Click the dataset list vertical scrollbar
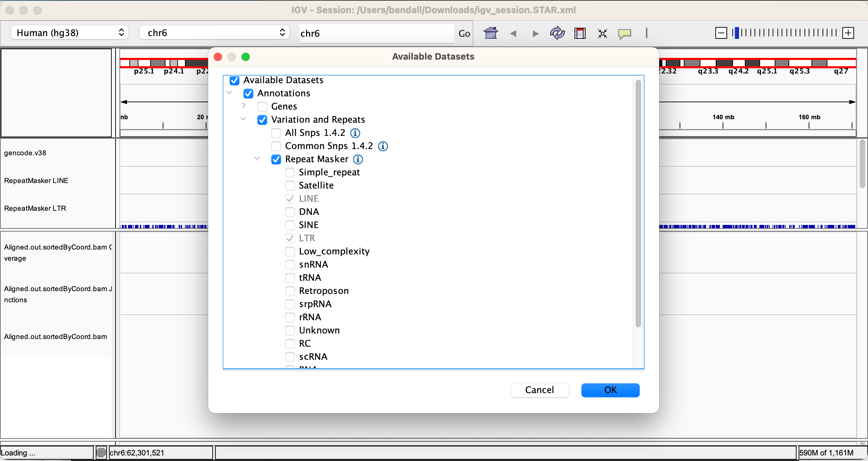This screenshot has height=461, width=868. point(638,203)
